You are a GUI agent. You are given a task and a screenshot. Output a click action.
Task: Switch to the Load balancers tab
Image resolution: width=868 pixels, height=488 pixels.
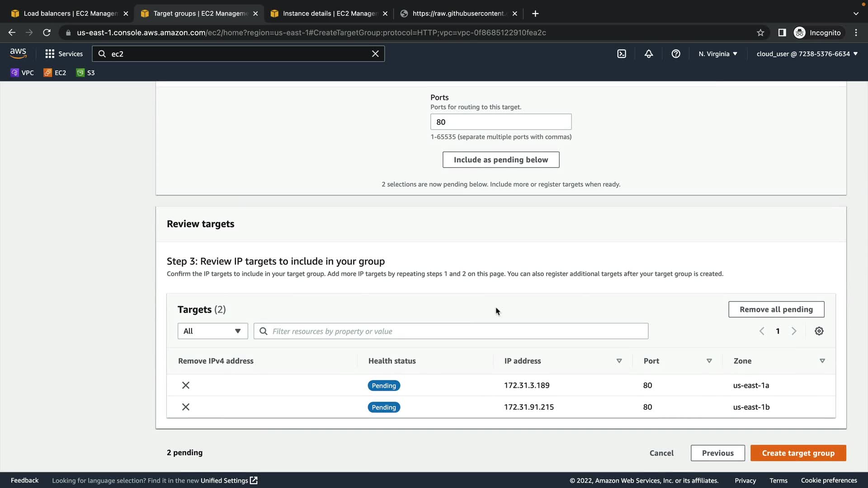70,14
